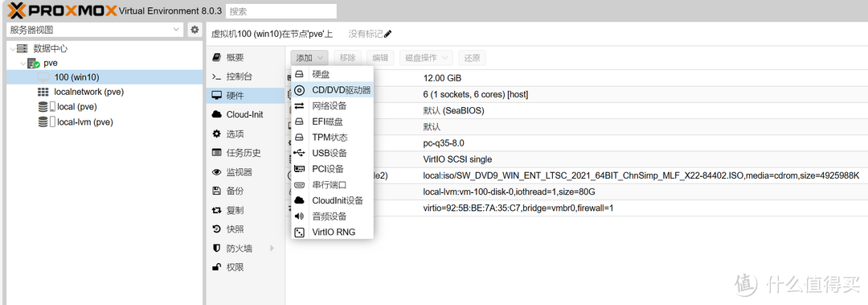Select the 数据中心 tree item
Image resolution: width=868 pixels, height=305 pixels.
[x=51, y=49]
